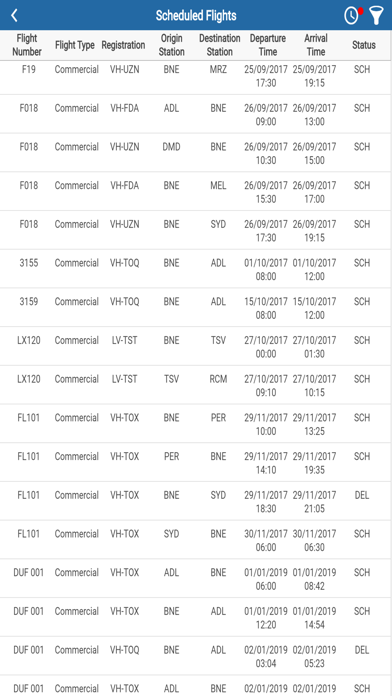Select delayed FL101 flight to SYD
Screen dimensions: 392x696
coord(196,501)
